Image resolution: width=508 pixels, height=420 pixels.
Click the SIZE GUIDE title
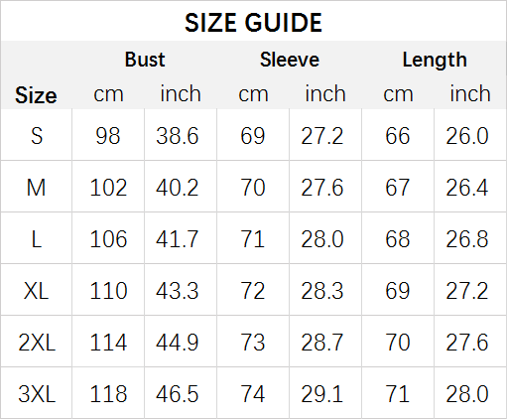(253, 23)
